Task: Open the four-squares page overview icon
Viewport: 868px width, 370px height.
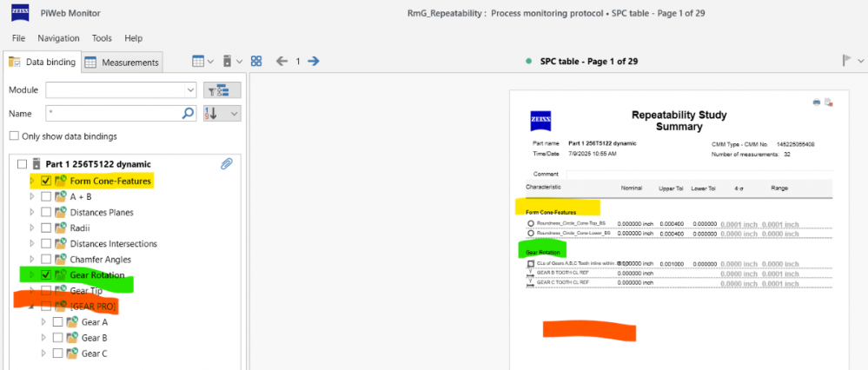Action: (255, 62)
